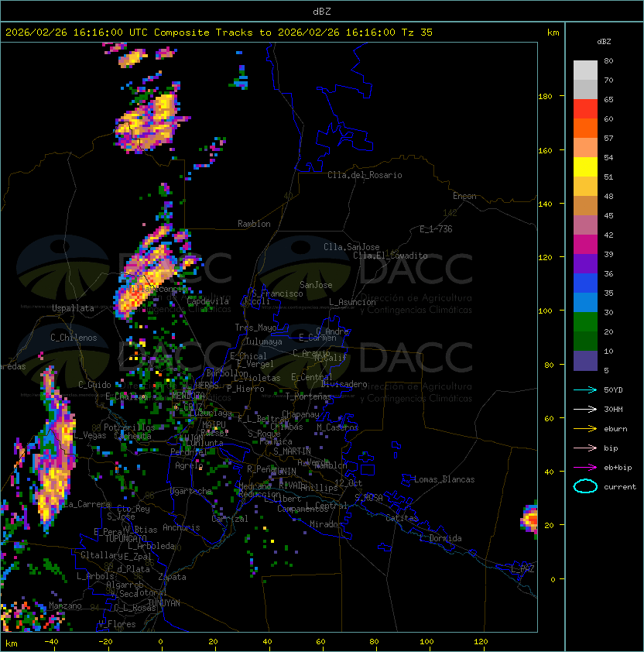Screen dimensions: 644x652
Task: Click the Lomas_Blancas place label
Action: [x=444, y=479]
